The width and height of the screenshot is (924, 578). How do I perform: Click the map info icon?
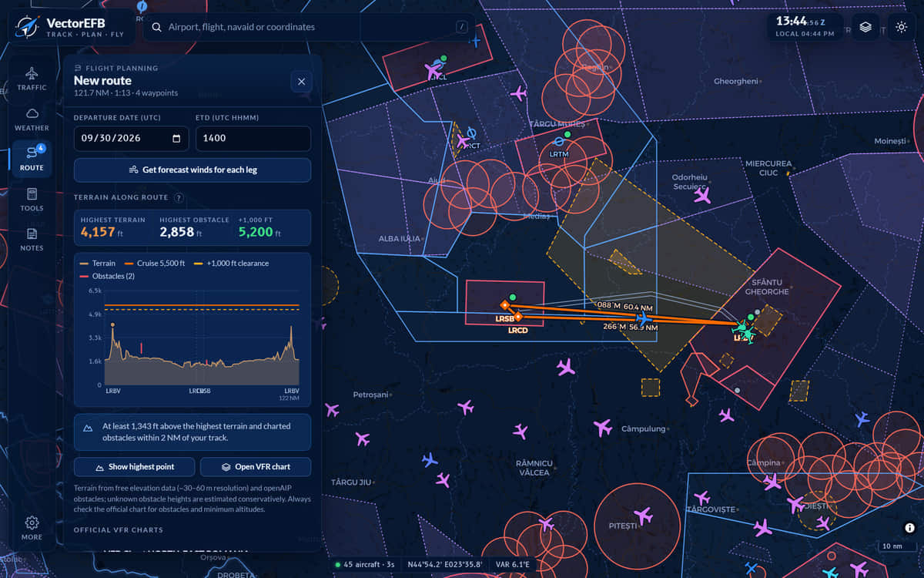pos(909,528)
